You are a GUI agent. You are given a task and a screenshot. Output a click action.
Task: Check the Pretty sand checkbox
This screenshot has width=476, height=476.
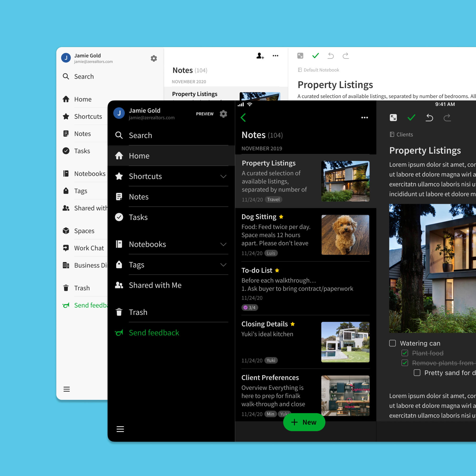point(417,372)
